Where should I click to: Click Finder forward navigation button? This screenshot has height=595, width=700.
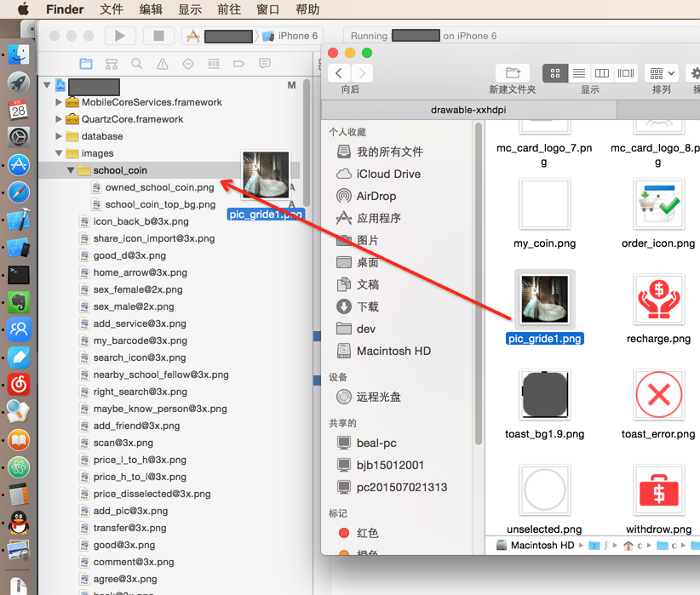click(x=362, y=73)
